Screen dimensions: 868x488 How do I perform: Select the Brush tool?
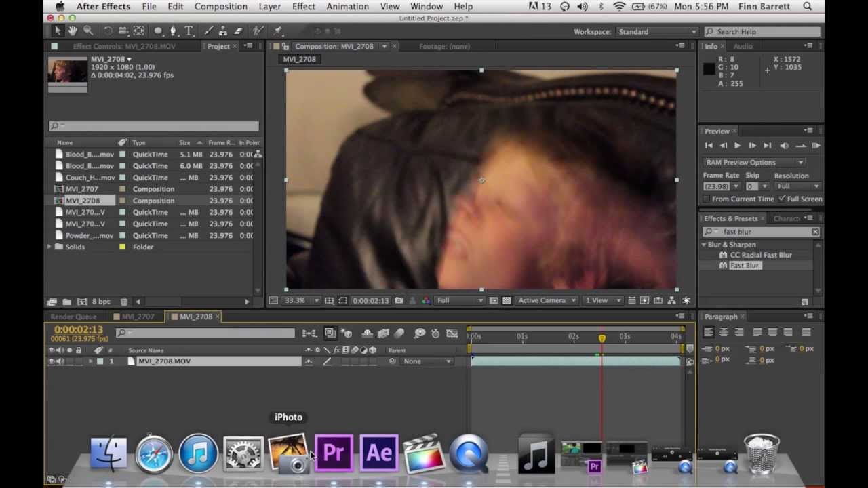pyautogui.click(x=208, y=31)
